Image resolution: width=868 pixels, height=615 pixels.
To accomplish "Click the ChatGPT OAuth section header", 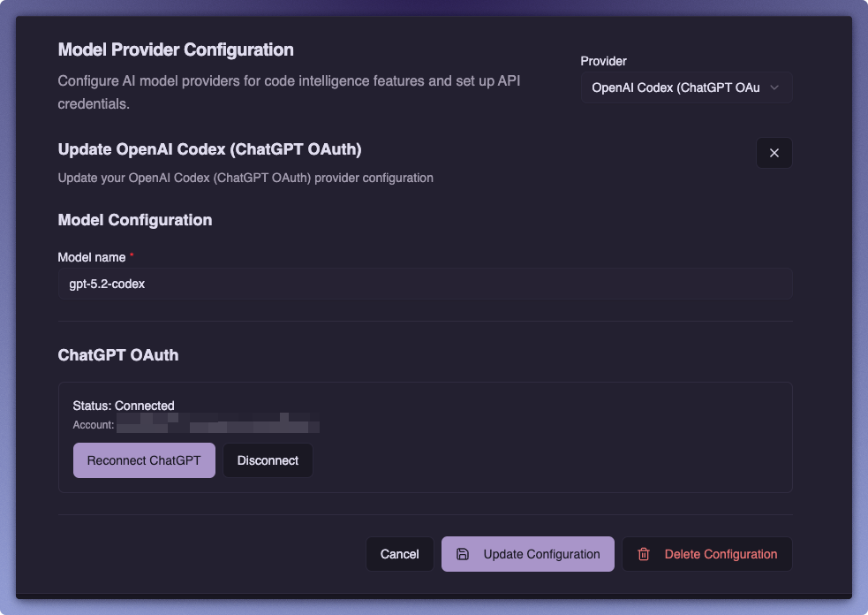I will 118,354.
